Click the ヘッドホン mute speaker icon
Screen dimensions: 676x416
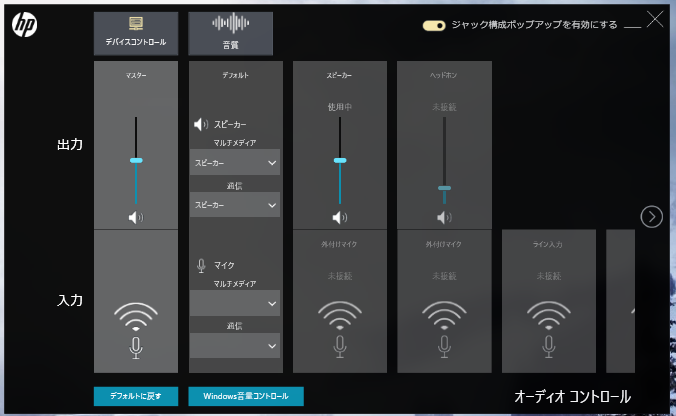coord(444,217)
